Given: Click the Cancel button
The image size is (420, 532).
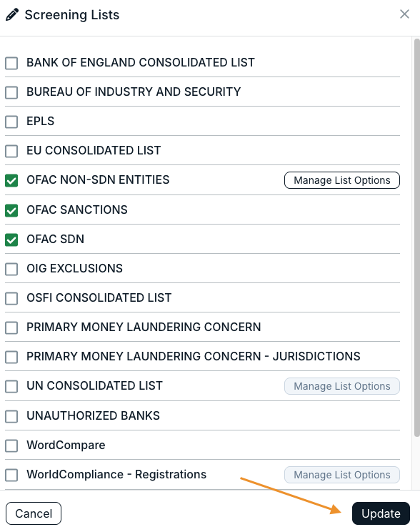Looking at the screenshot, I should [x=34, y=513].
